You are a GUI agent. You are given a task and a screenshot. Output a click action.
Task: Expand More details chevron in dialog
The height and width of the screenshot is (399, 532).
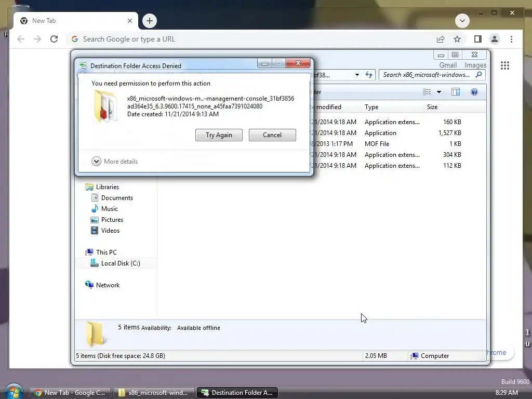pyautogui.click(x=96, y=162)
